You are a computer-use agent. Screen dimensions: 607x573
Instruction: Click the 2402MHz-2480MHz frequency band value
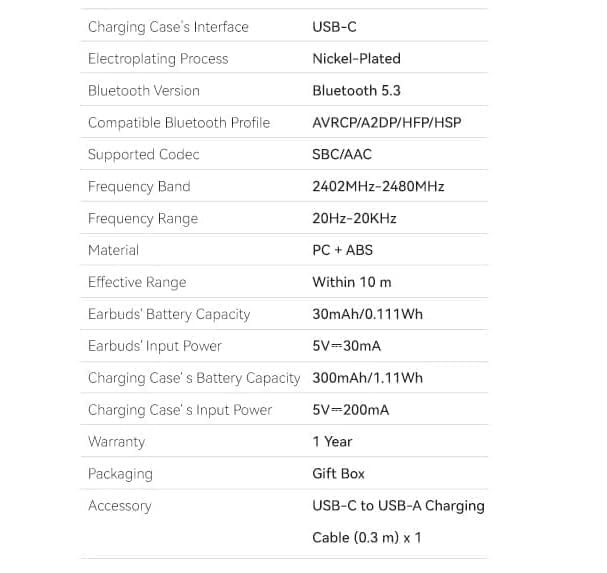pyautogui.click(x=378, y=186)
